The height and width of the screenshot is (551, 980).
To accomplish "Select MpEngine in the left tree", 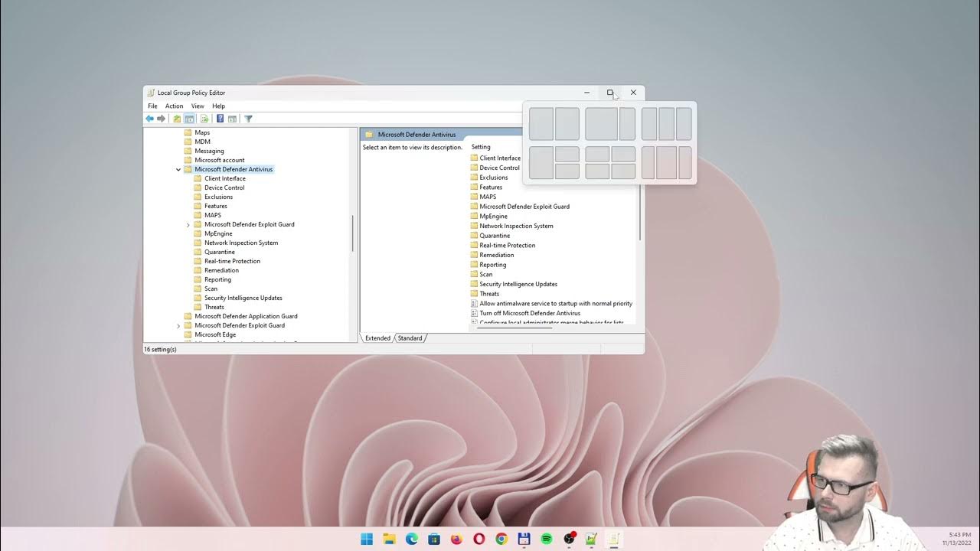I will 218,233.
